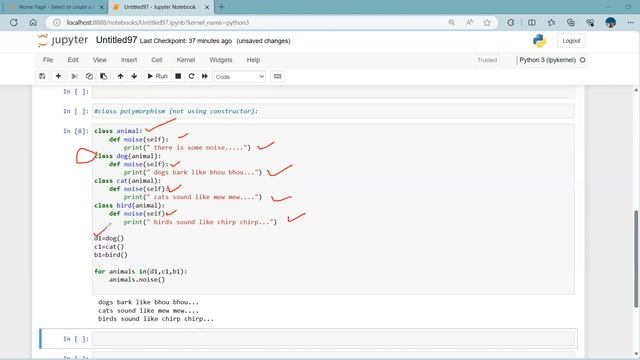The image size is (640, 360).
Task: Open the File menu
Action: 48,60
